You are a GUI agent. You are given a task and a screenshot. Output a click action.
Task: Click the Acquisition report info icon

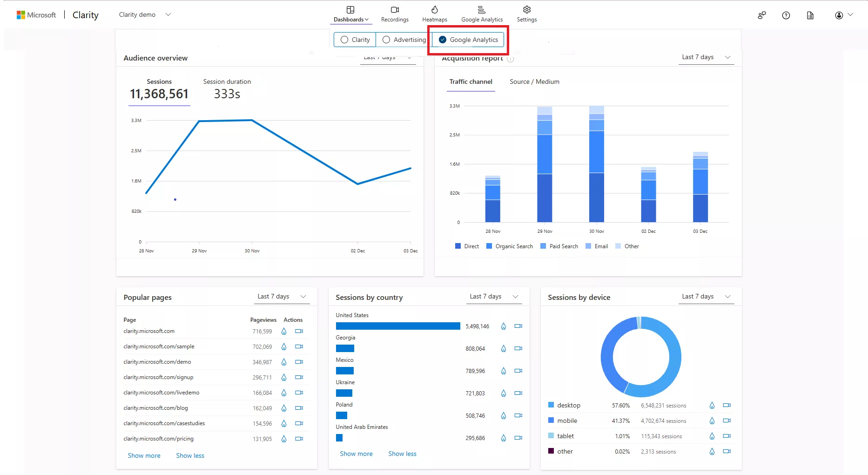[x=510, y=59]
